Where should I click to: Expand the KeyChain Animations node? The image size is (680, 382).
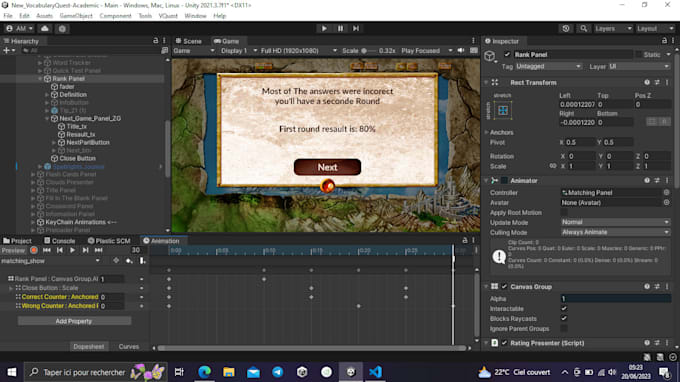point(33,222)
